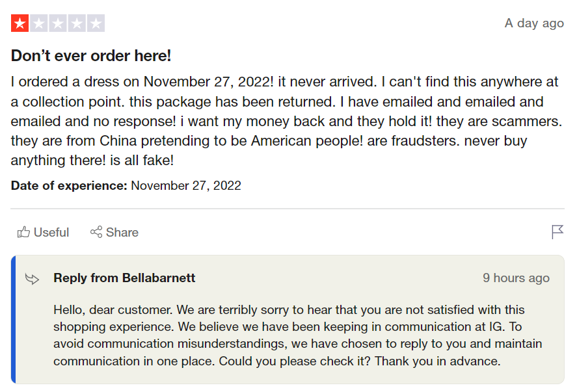577x392 pixels.
Task: Click the blue bar beside the reply
Action: point(13,319)
